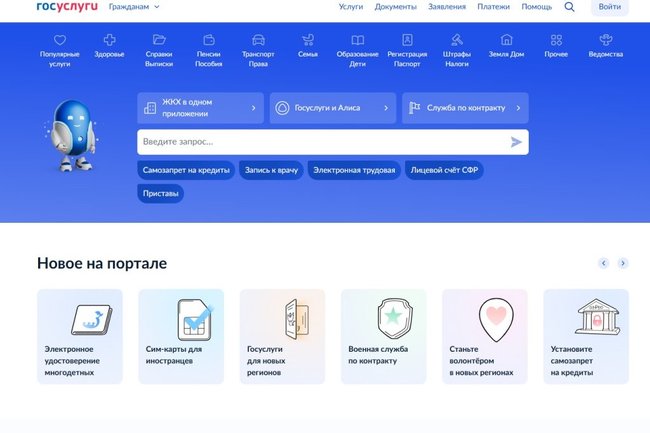This screenshot has width=650, height=433.
Task: Select the Семья stroller icon
Action: (x=308, y=40)
